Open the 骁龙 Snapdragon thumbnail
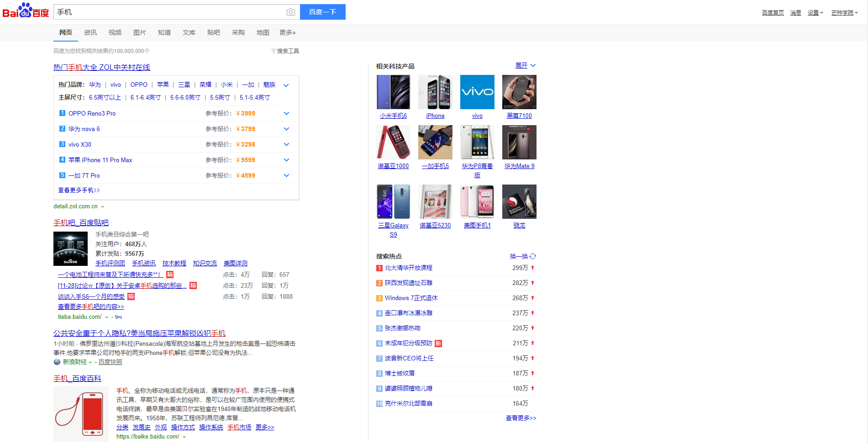The height and width of the screenshot is (444, 868). coord(519,201)
